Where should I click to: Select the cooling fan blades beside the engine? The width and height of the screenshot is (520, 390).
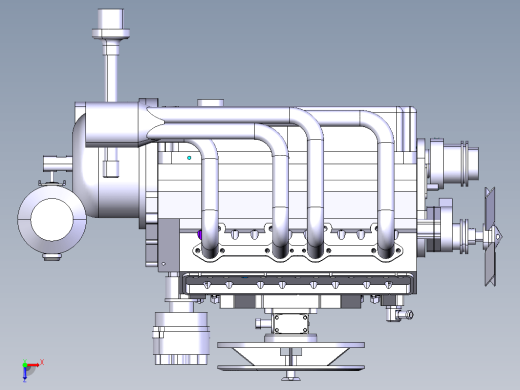tap(490, 237)
